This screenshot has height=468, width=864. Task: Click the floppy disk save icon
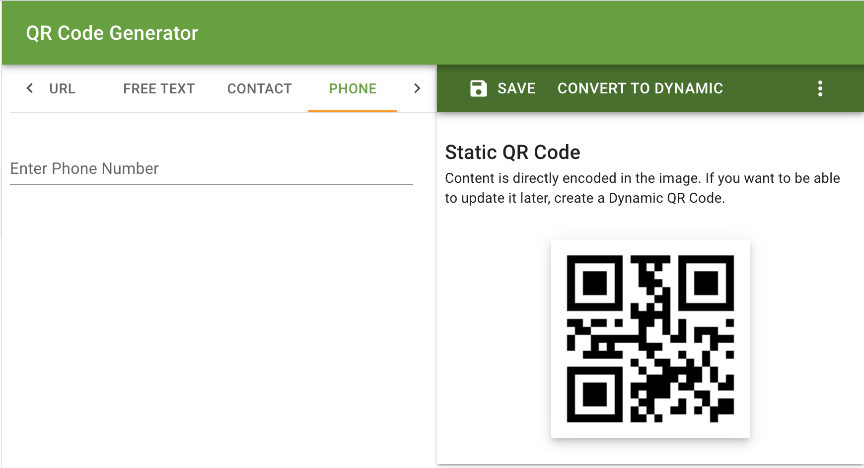[x=478, y=88]
